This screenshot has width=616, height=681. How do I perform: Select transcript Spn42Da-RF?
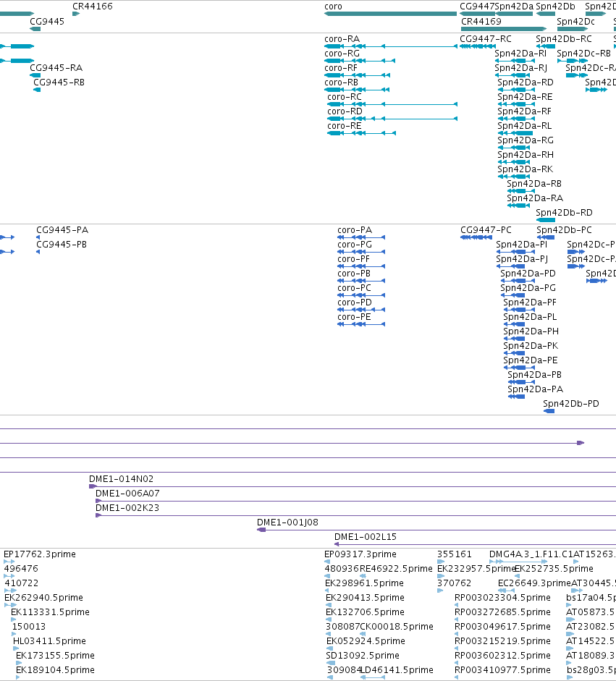click(524, 111)
